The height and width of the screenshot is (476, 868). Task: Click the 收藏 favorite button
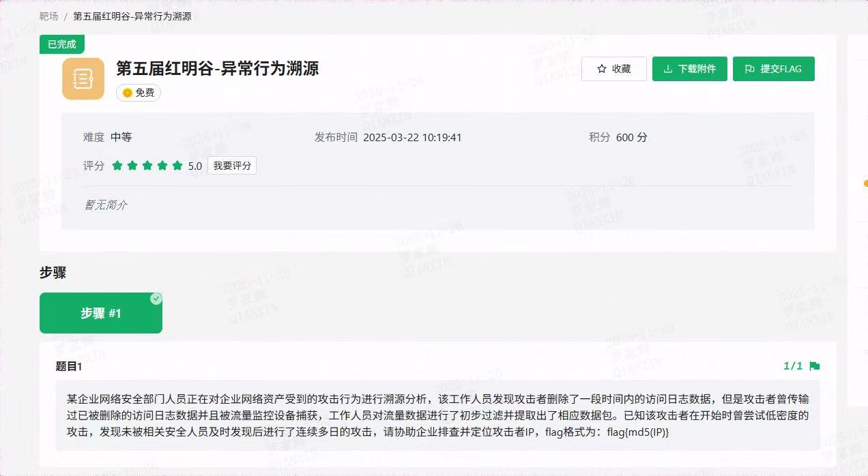pyautogui.click(x=614, y=69)
